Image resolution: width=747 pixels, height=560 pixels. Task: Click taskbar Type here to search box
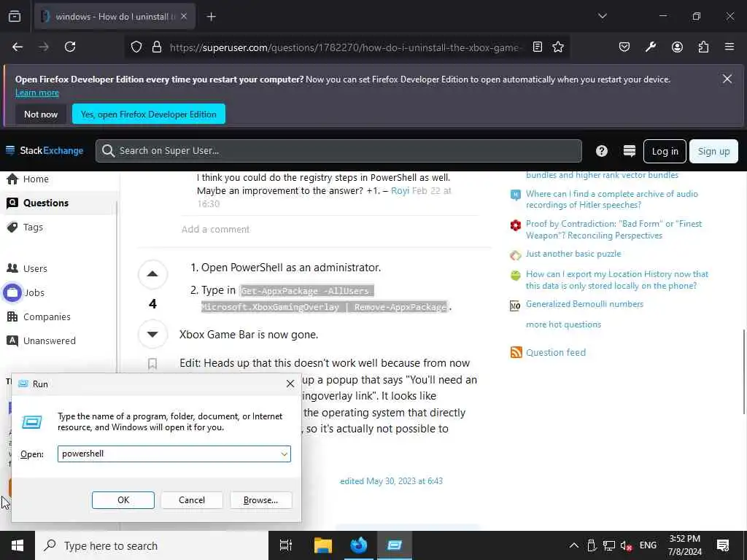(x=152, y=545)
